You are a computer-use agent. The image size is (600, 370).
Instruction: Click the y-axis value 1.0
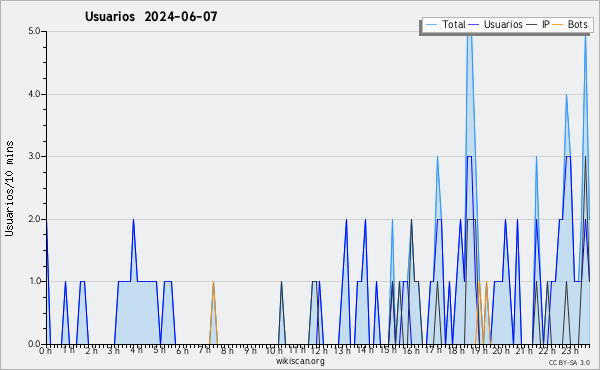point(34,281)
